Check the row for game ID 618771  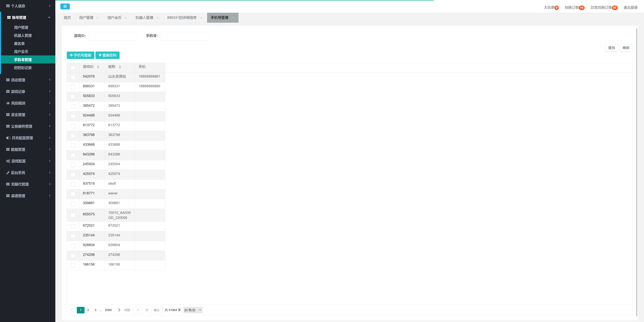click(x=73, y=194)
